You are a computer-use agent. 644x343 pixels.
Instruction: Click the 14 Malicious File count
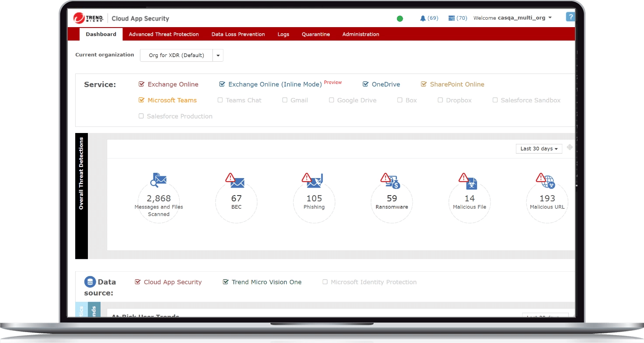click(x=470, y=198)
